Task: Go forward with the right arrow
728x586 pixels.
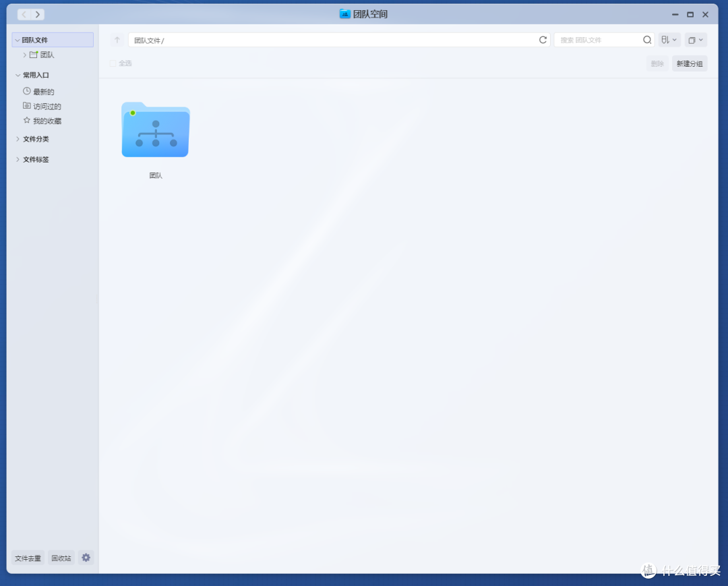Action: pos(38,14)
